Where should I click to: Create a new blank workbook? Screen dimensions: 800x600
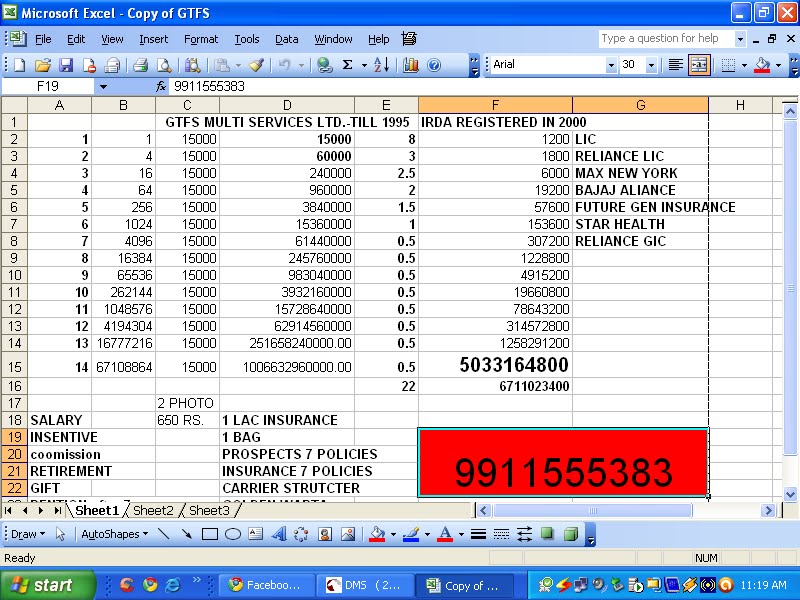[19, 65]
